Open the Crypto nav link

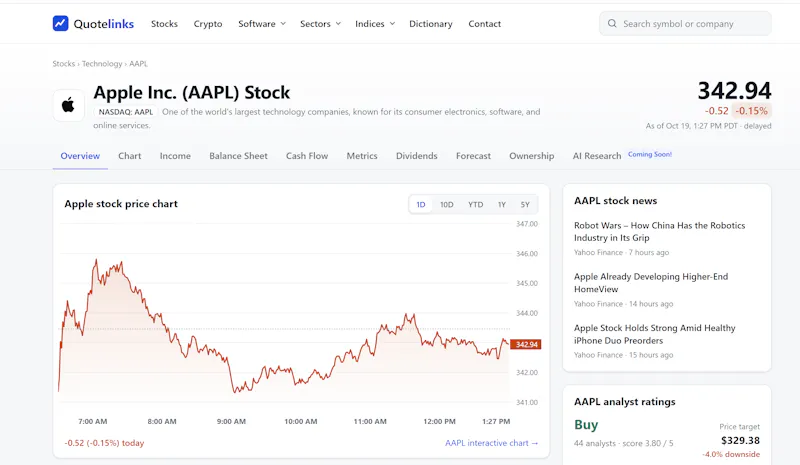pyautogui.click(x=208, y=23)
